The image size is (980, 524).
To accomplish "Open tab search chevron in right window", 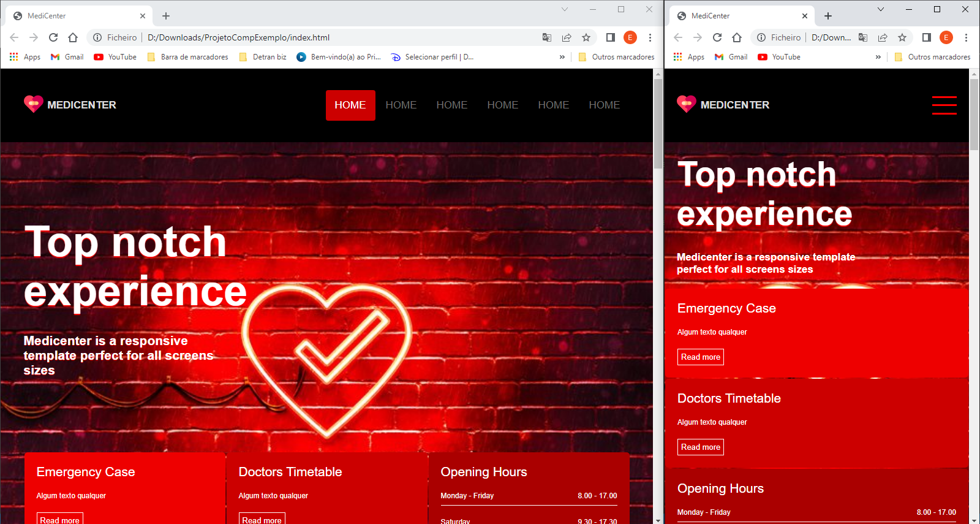I will coord(881,9).
